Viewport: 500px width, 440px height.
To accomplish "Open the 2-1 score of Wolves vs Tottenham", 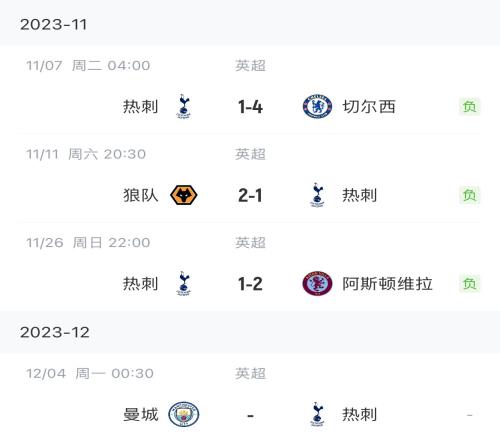I will 250,195.
